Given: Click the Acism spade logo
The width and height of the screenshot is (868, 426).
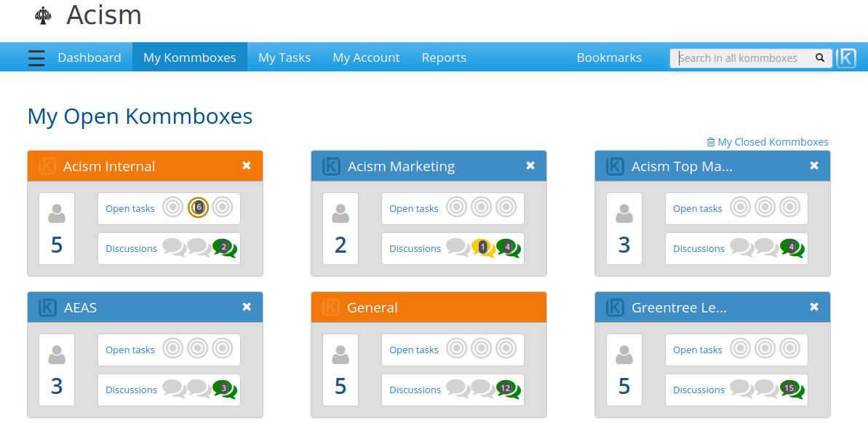Looking at the screenshot, I should coord(44,16).
